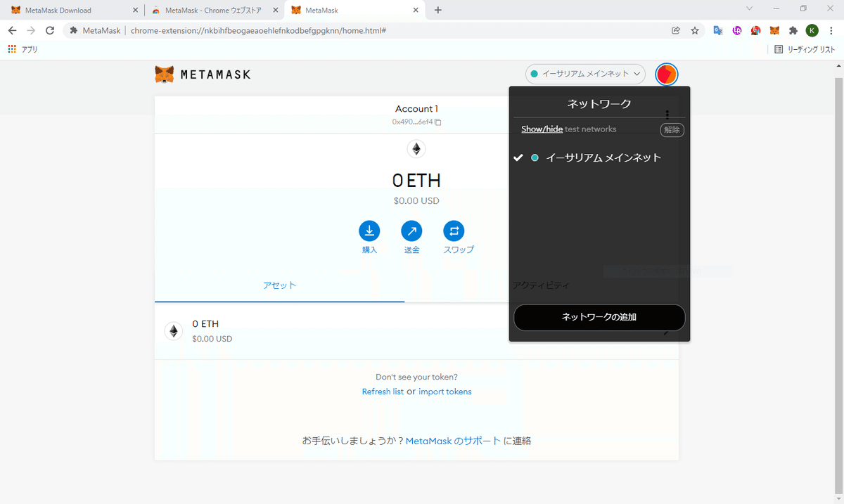Close the MetaMask Download tab
The image size is (844, 504).
pyautogui.click(x=135, y=10)
